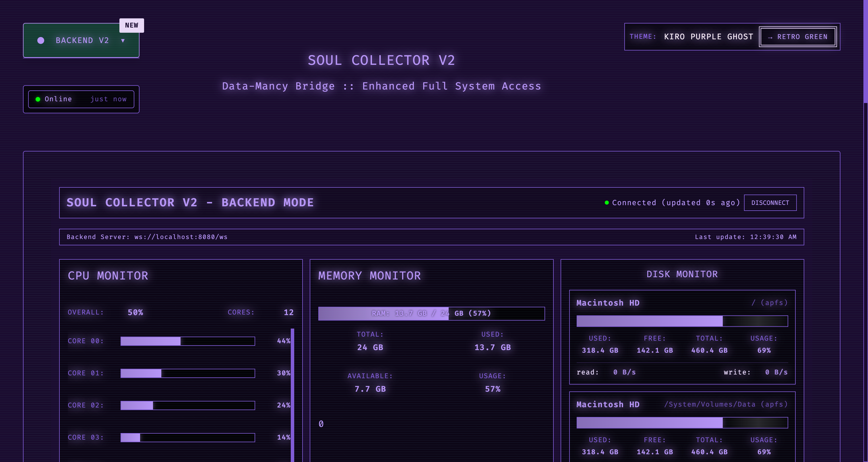
Task: Click the dropdown arrow beside Backend V2
Action: (123, 40)
